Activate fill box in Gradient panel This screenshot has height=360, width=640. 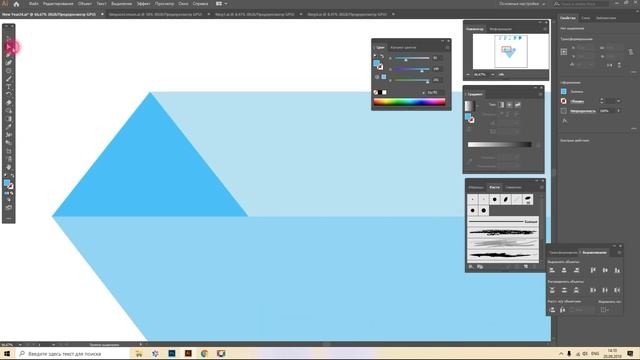point(468,117)
